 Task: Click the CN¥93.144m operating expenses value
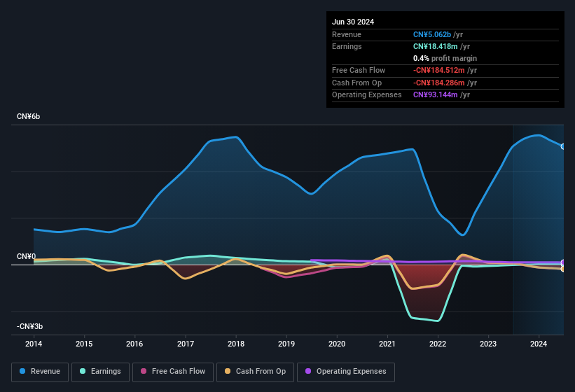click(x=436, y=95)
